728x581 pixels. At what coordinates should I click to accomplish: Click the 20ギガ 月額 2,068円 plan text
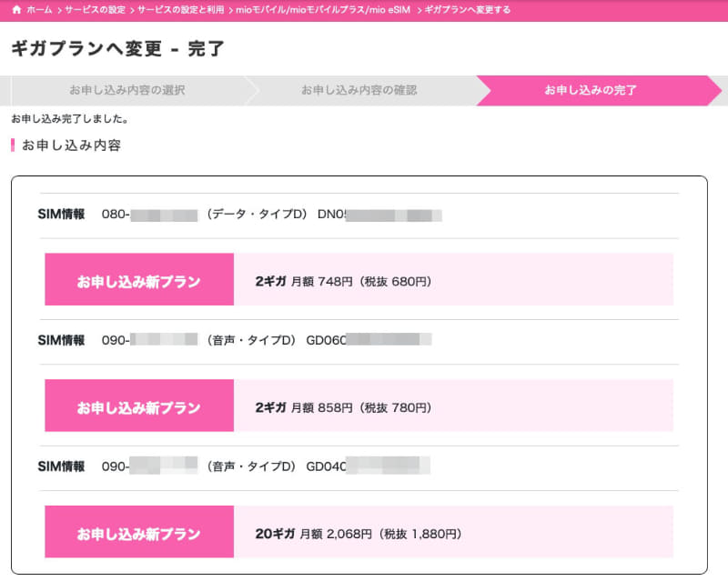[359, 534]
